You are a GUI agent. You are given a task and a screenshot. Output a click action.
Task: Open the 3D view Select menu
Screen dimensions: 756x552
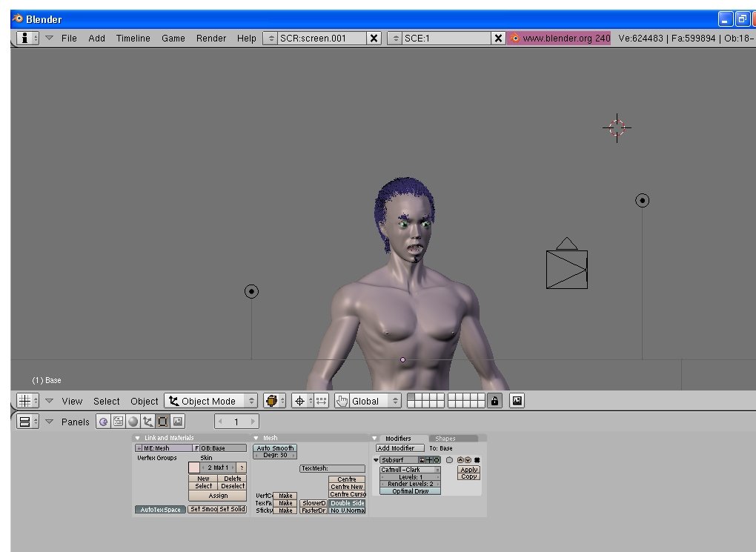click(x=107, y=401)
